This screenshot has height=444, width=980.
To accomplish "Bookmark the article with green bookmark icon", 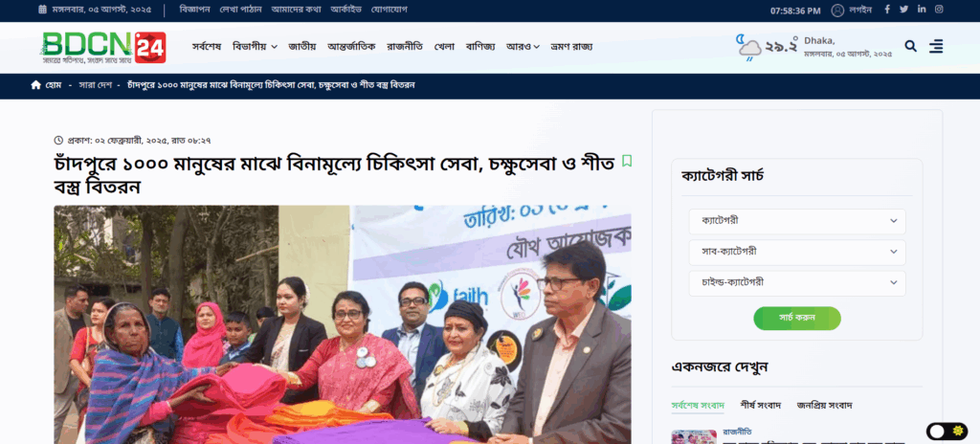I will click(627, 162).
